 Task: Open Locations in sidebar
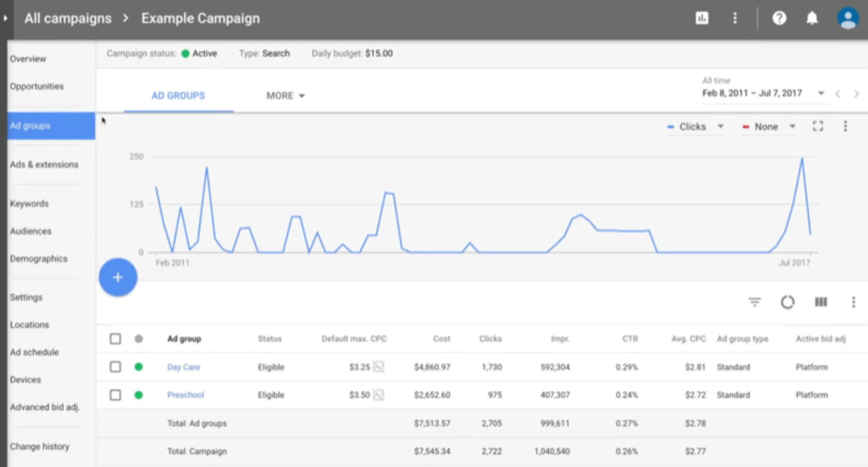point(29,324)
